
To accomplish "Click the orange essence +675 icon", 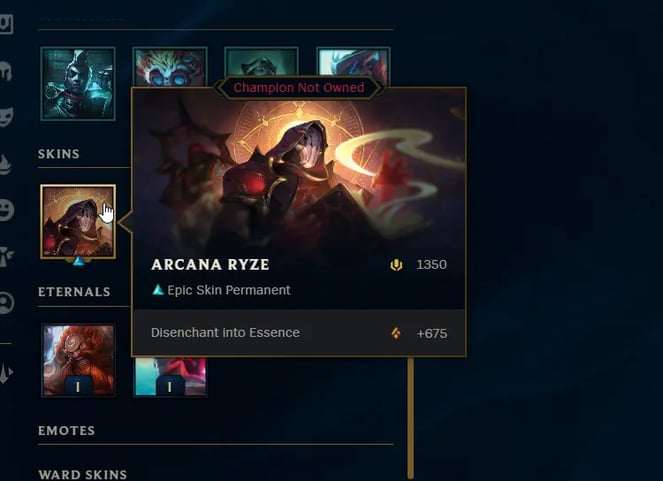I will tap(396, 333).
